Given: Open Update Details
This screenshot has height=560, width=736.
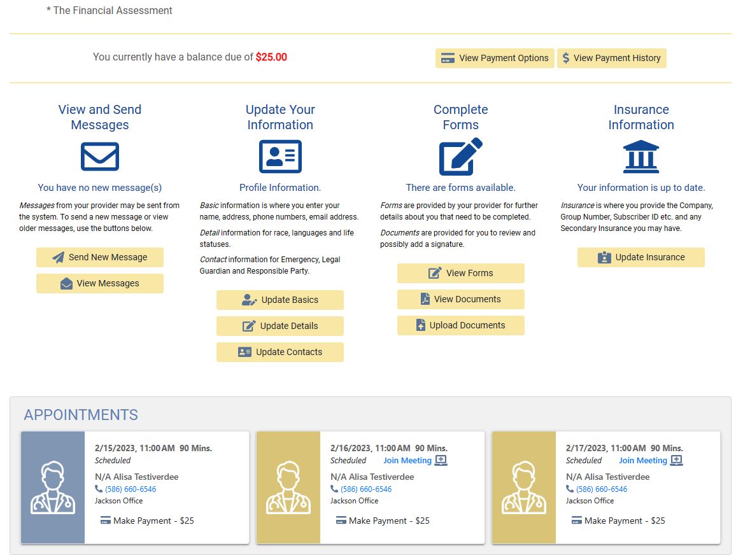Looking at the screenshot, I should tap(280, 326).
